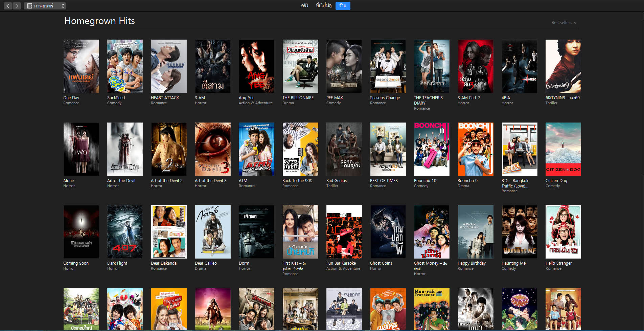Open the 3 AM horror poster
Viewport: 644px width, 331px height.
[x=213, y=66]
